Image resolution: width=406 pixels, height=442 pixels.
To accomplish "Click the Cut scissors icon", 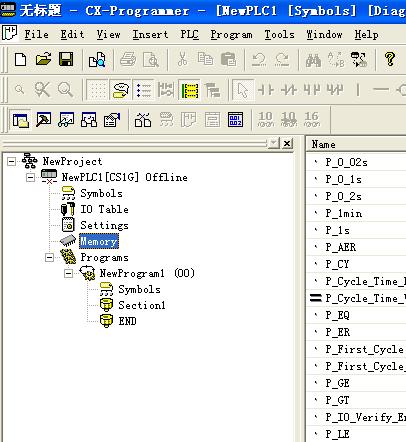I will click(x=182, y=60).
